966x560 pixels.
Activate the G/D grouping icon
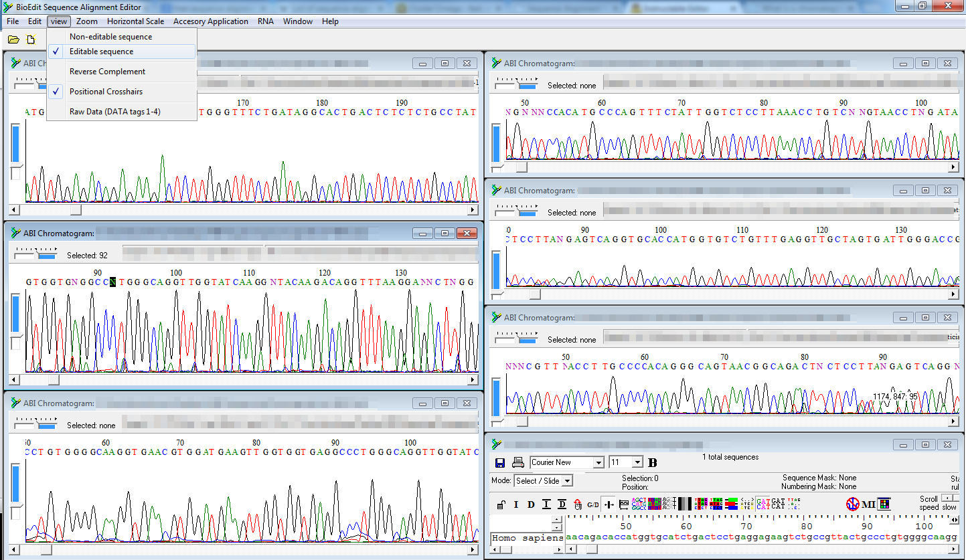pyautogui.click(x=592, y=504)
